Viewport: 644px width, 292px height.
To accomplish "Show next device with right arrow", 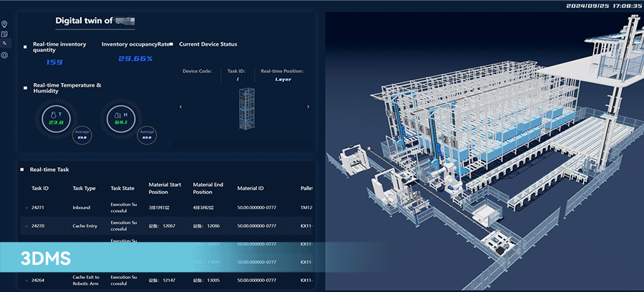I will click(x=308, y=107).
